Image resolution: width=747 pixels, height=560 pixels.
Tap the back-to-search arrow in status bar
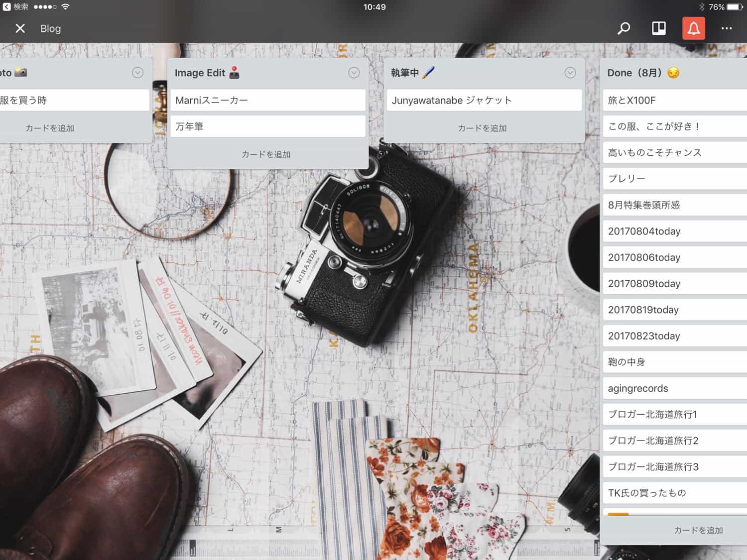[x=7, y=7]
